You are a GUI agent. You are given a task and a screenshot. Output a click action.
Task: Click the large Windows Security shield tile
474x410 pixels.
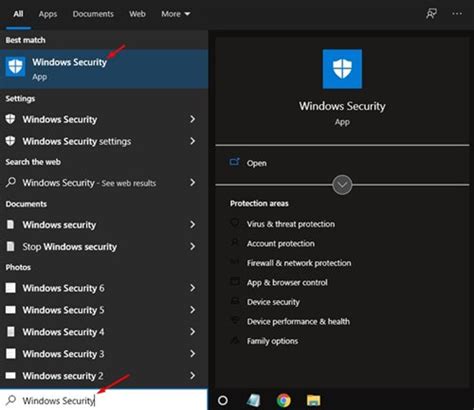[x=342, y=69]
